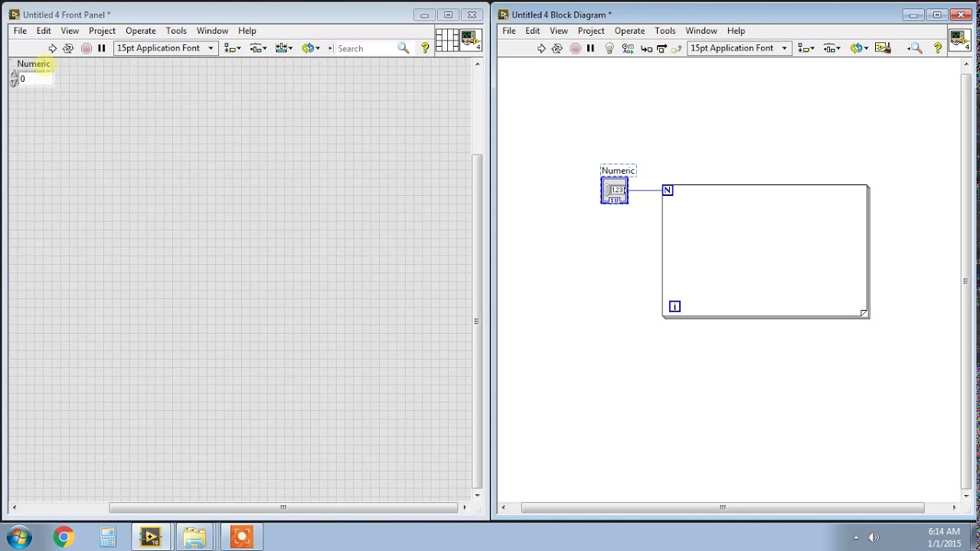980x551 pixels.
Task: Open File Explorer folder from taskbar
Action: (194, 537)
